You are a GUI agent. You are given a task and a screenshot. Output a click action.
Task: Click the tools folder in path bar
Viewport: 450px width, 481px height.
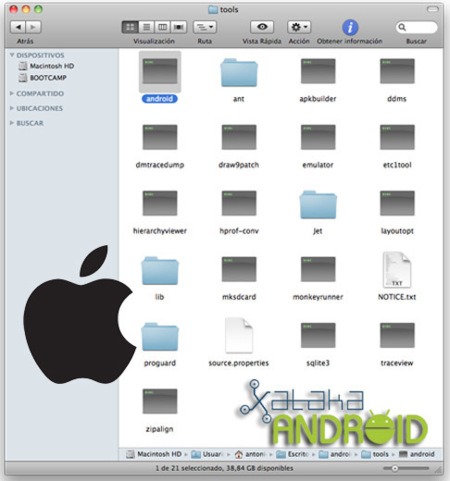point(375,454)
